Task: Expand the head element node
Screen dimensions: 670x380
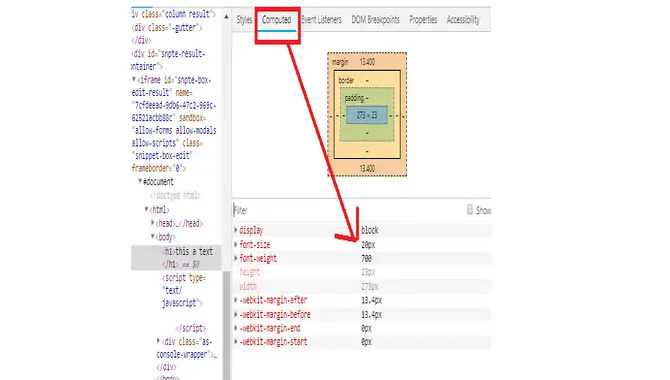Action: tap(153, 223)
